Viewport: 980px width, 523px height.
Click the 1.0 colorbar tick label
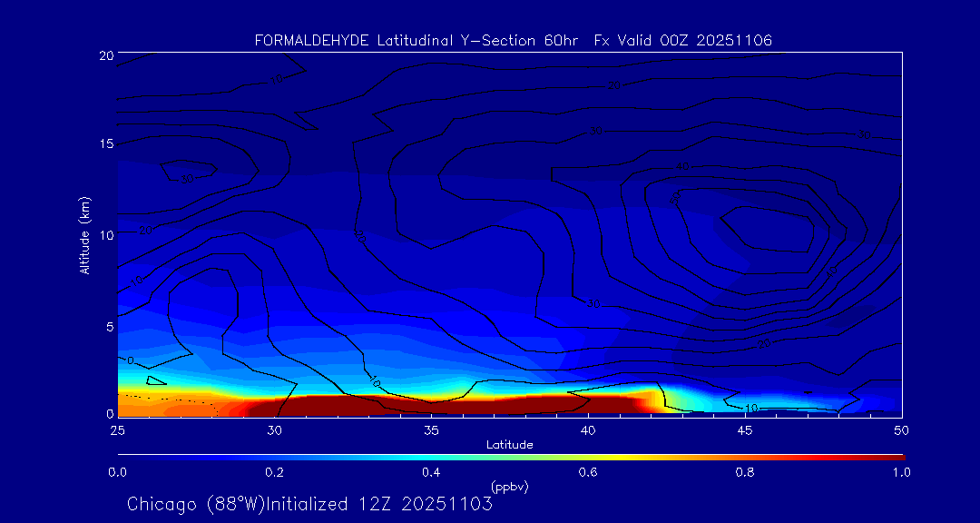click(x=902, y=472)
